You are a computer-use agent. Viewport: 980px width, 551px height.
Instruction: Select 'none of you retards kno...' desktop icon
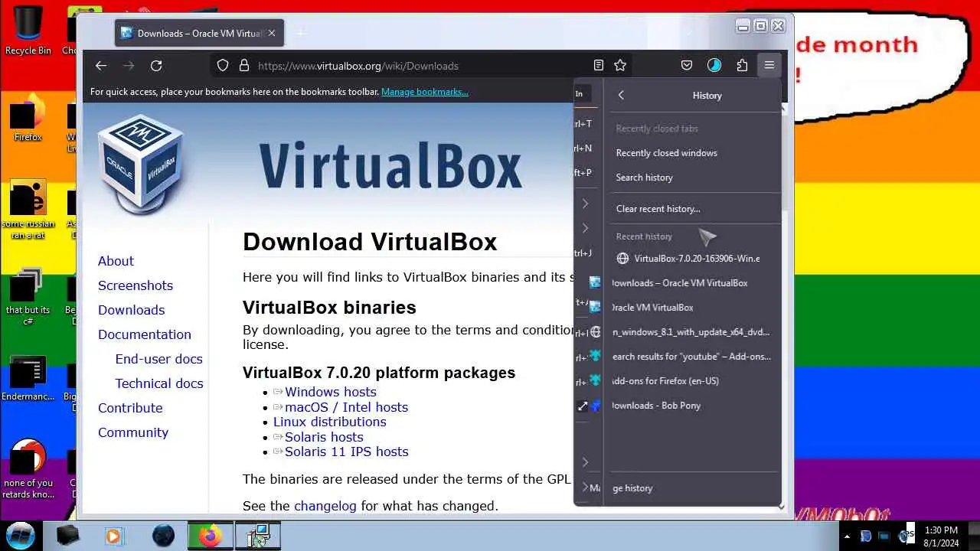click(x=28, y=468)
